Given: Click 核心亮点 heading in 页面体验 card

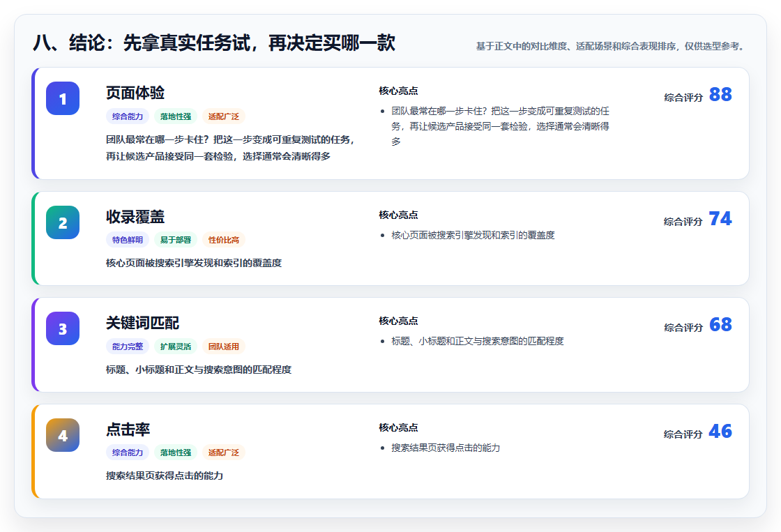Looking at the screenshot, I should click(398, 91).
